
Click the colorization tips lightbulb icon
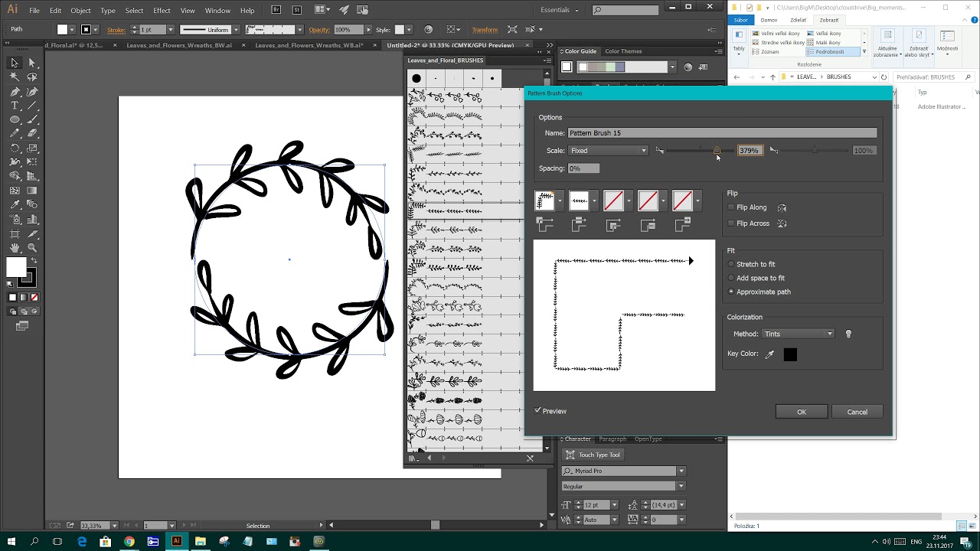(848, 334)
